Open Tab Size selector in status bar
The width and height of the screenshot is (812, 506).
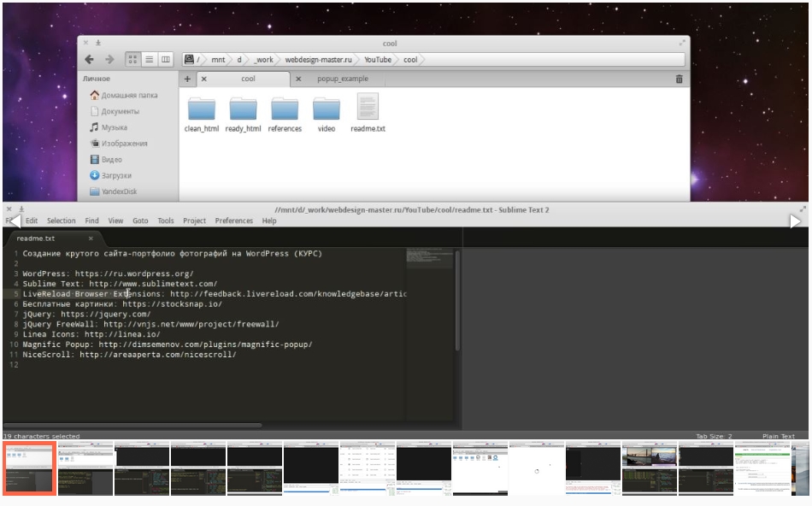point(714,436)
